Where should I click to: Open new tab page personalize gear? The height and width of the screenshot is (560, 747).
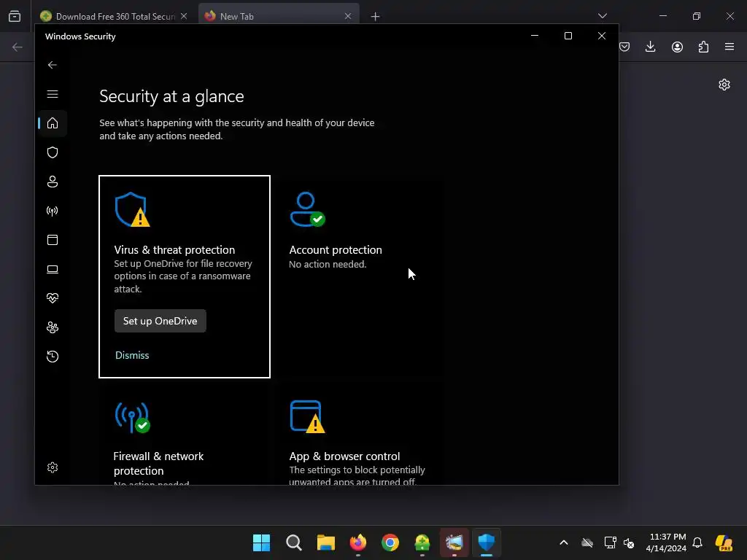pyautogui.click(x=724, y=85)
